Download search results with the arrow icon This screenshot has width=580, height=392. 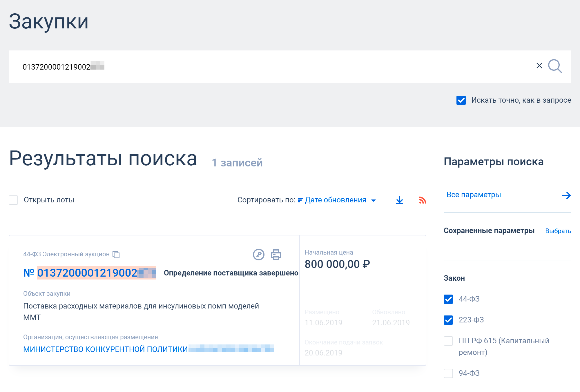click(400, 200)
